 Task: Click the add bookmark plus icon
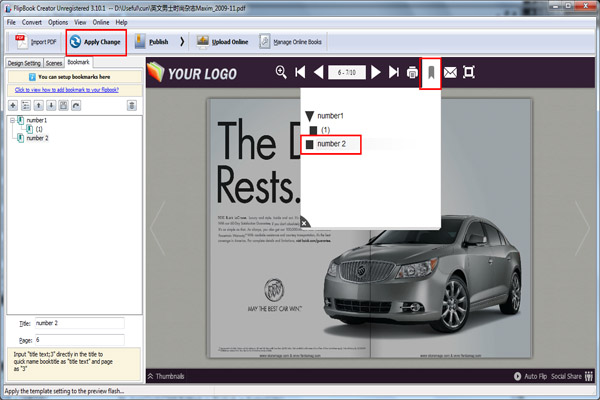tap(13, 105)
